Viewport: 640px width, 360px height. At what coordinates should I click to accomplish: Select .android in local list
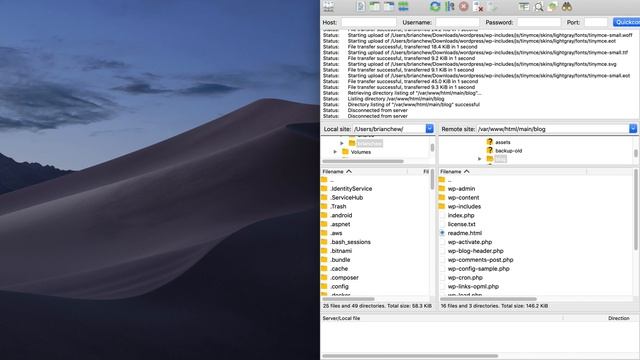(341, 216)
